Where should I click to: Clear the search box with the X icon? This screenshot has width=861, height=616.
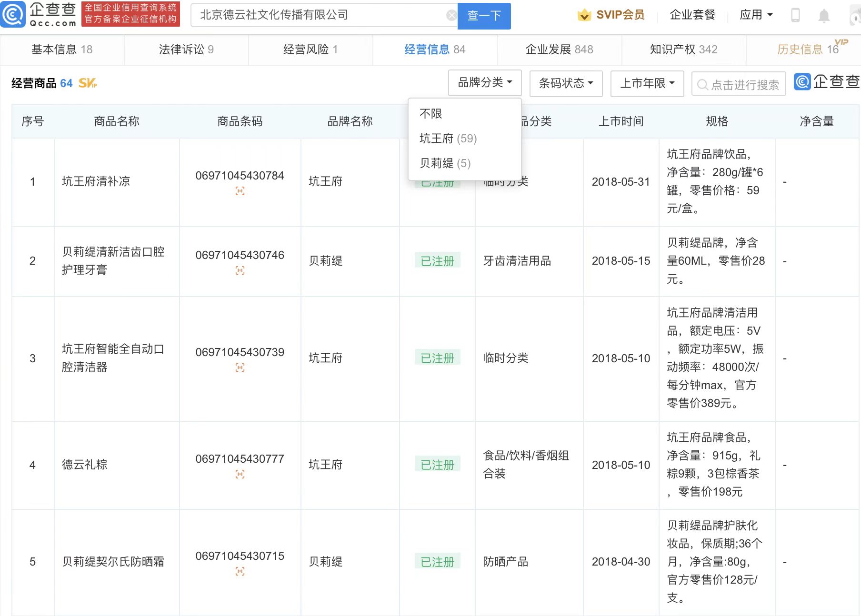(451, 15)
